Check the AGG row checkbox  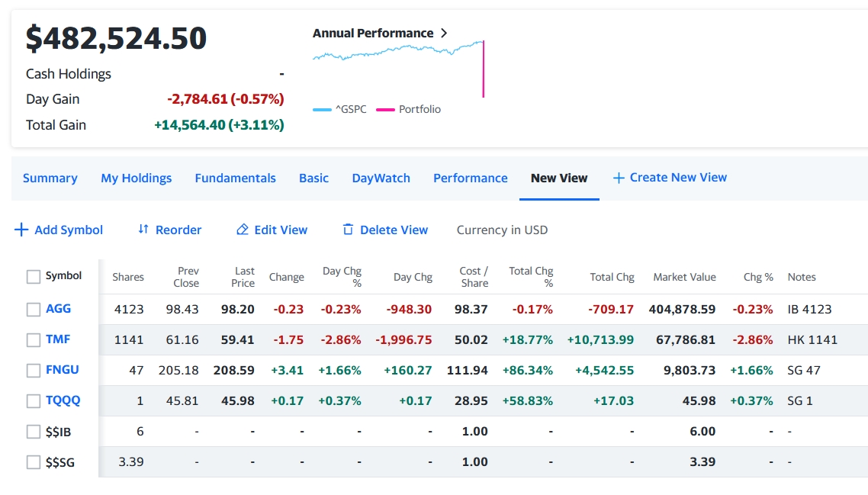pyautogui.click(x=34, y=310)
